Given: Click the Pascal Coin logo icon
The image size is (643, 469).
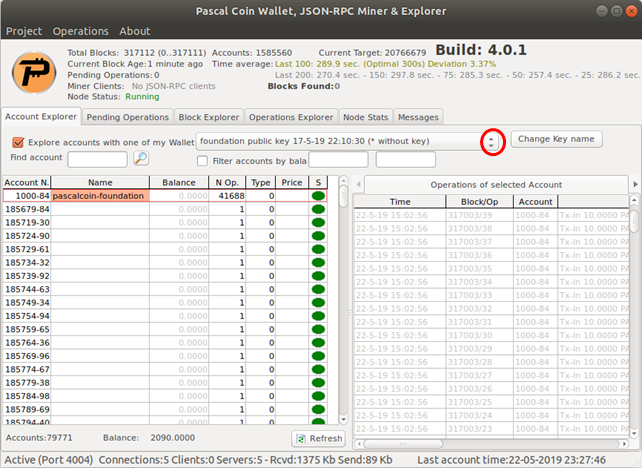Looking at the screenshot, I should pyautogui.click(x=34, y=73).
